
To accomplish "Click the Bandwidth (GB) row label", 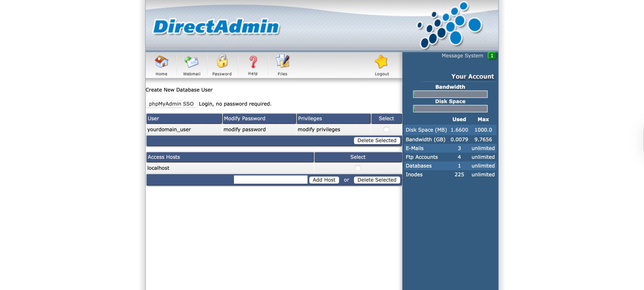I will point(425,139).
